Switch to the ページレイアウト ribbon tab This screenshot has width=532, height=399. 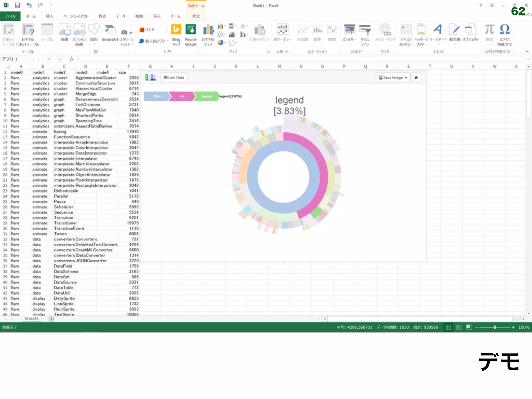coord(76,16)
